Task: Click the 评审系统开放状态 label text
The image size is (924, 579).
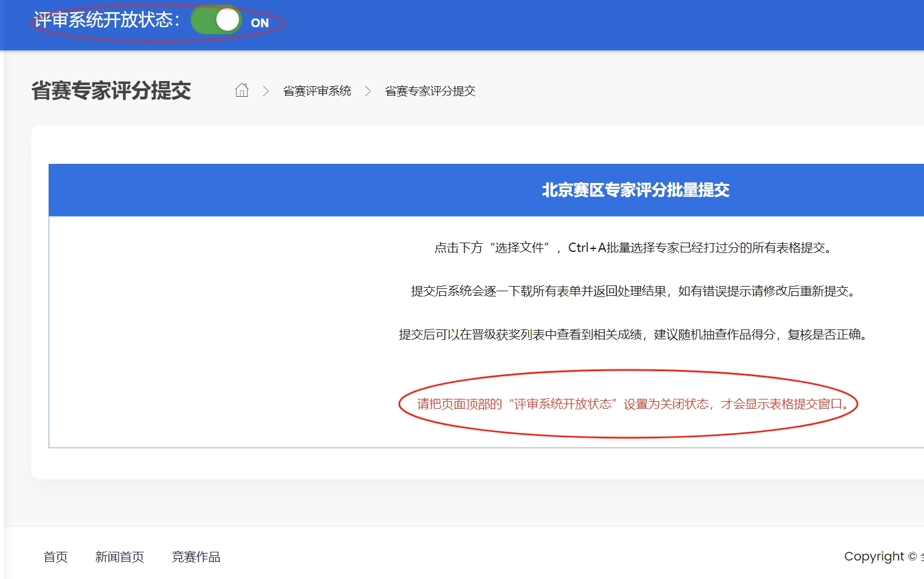Action: pyautogui.click(x=106, y=20)
